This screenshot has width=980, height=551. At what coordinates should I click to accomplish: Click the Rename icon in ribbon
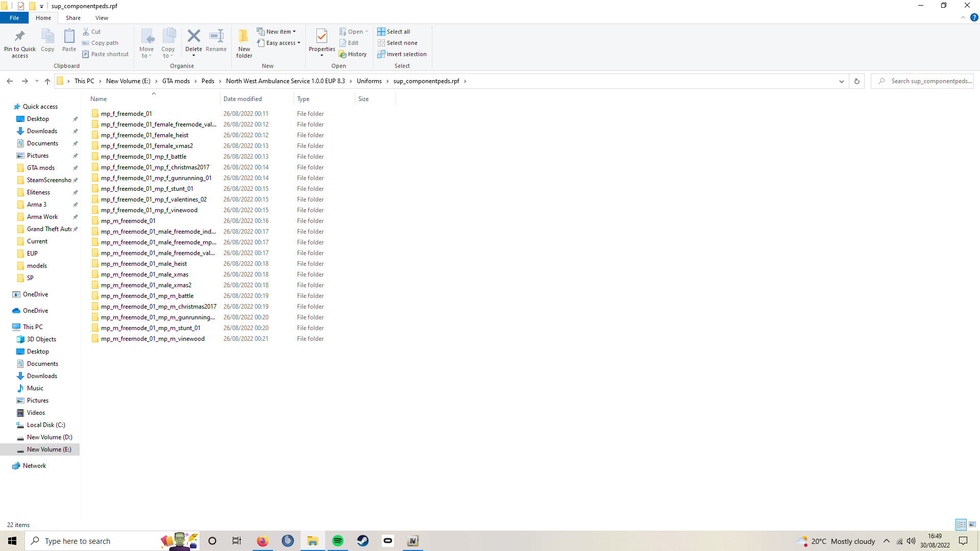(216, 37)
